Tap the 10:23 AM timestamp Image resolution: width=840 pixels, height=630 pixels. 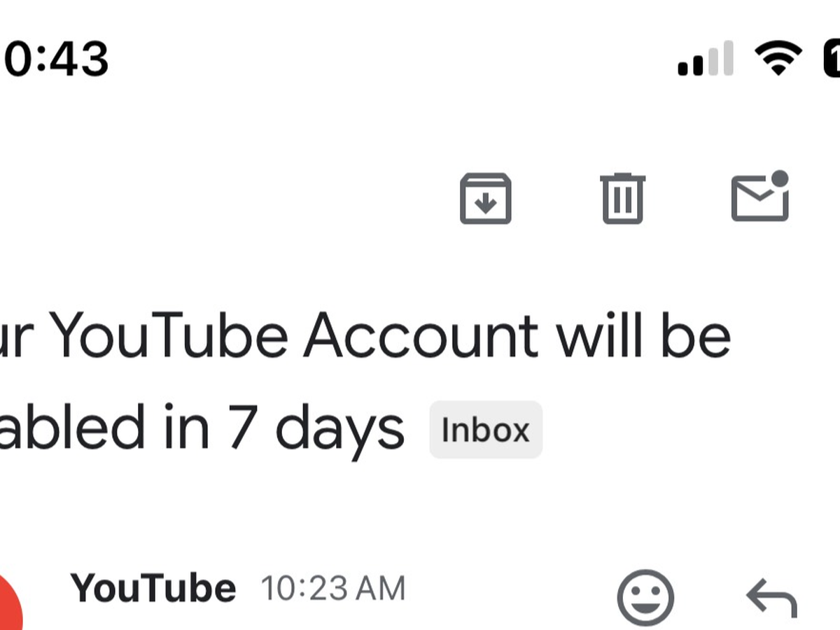[333, 589]
